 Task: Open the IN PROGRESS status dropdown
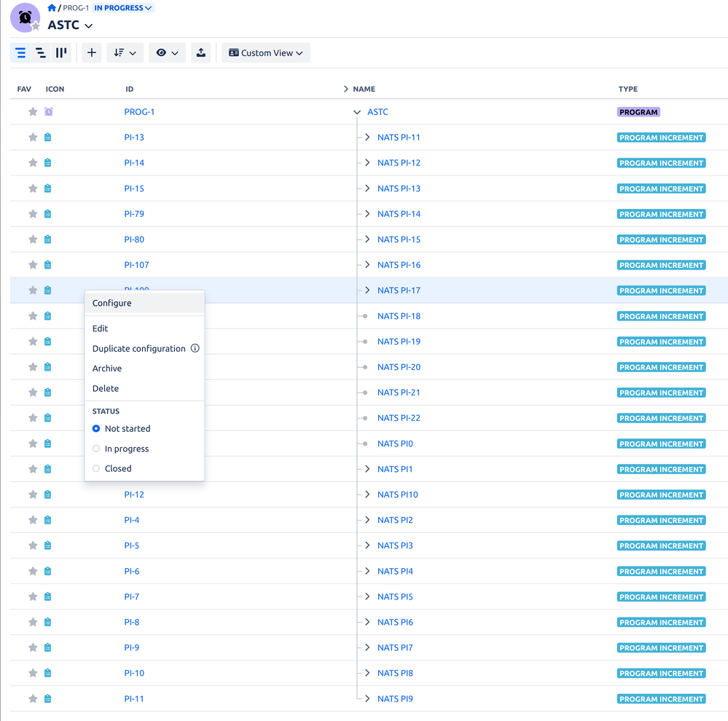coord(123,8)
